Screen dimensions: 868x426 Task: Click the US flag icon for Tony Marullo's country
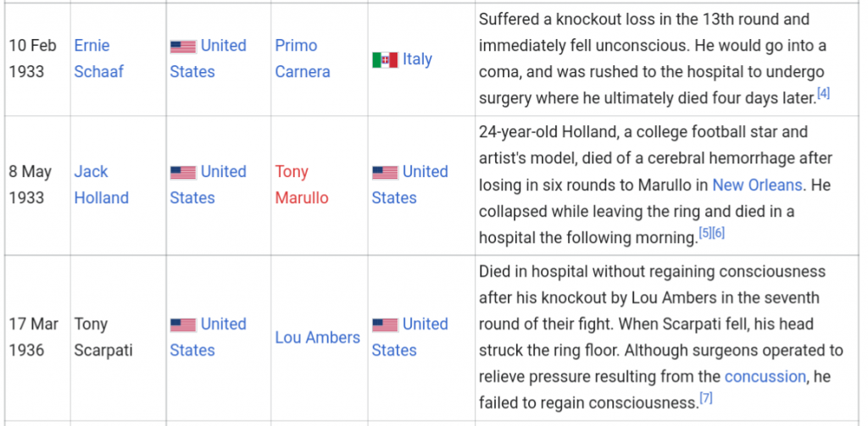coord(386,173)
